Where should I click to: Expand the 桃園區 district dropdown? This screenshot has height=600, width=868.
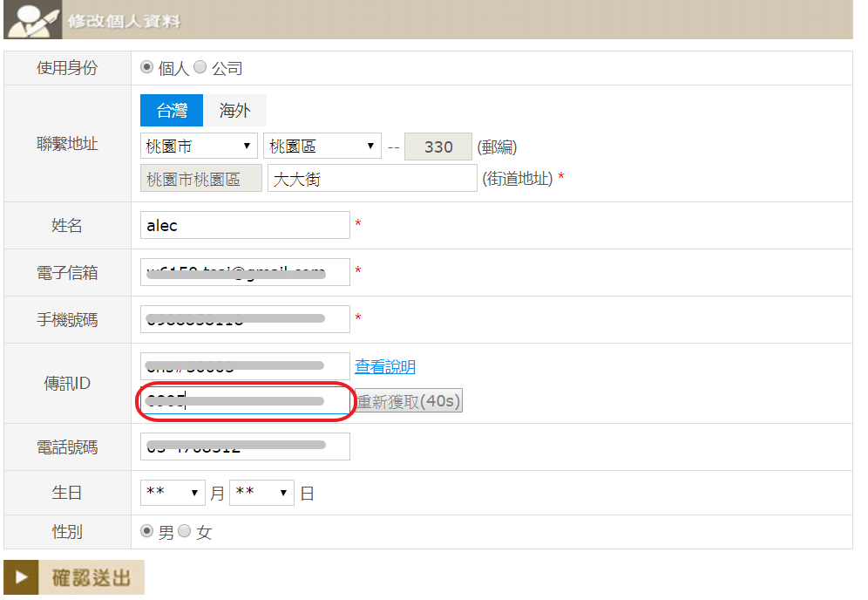click(322, 146)
